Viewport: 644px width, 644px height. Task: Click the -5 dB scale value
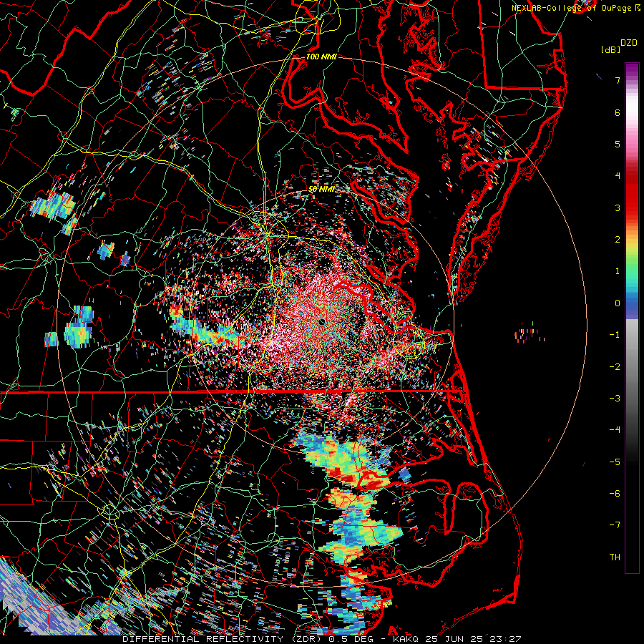(615, 462)
